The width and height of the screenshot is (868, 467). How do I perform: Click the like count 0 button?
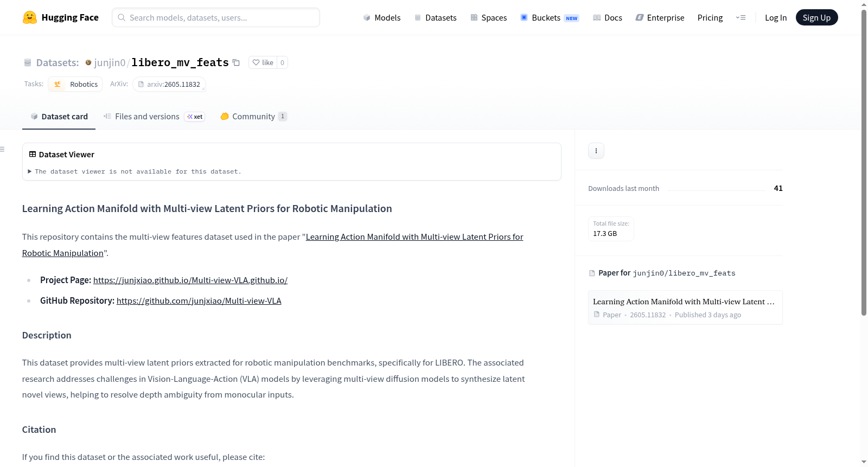click(282, 62)
